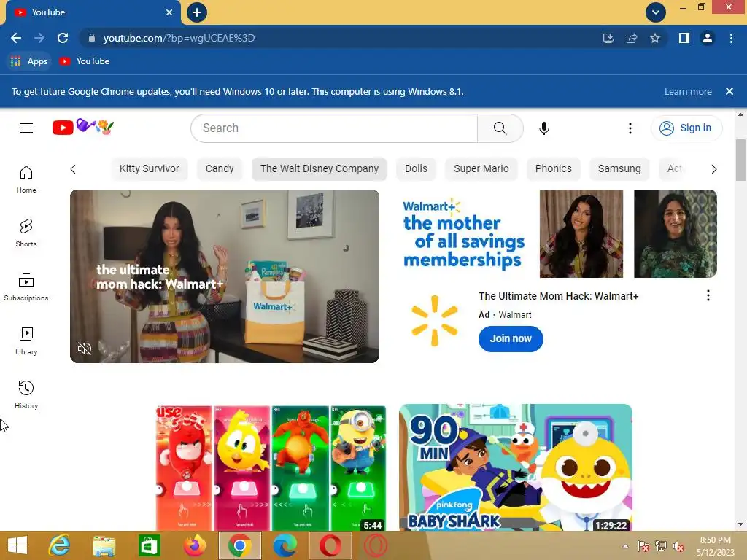Click the search magnifier button
747x560 pixels.
(x=500, y=128)
